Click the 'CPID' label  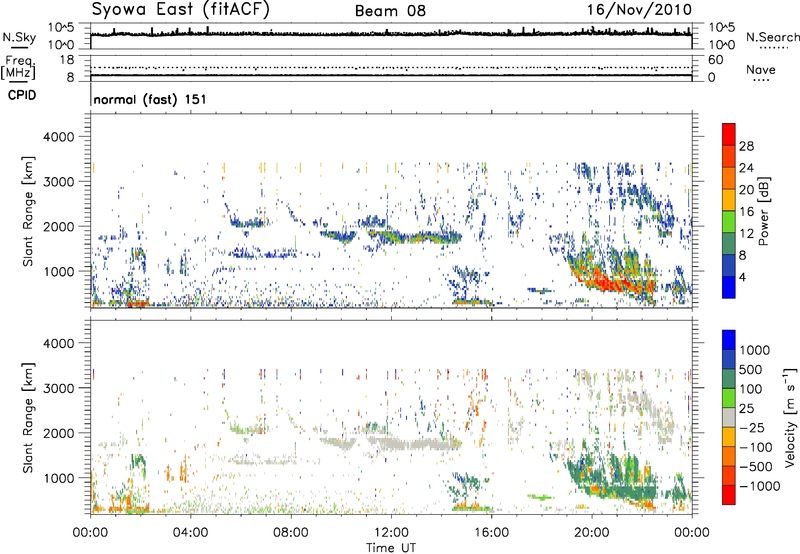click(22, 95)
